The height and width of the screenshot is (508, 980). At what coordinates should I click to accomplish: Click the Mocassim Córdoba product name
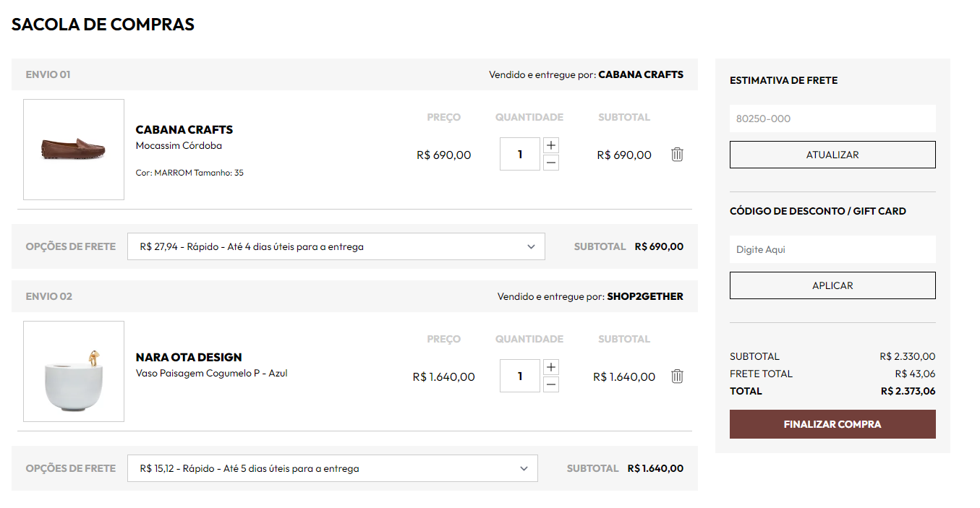(179, 145)
